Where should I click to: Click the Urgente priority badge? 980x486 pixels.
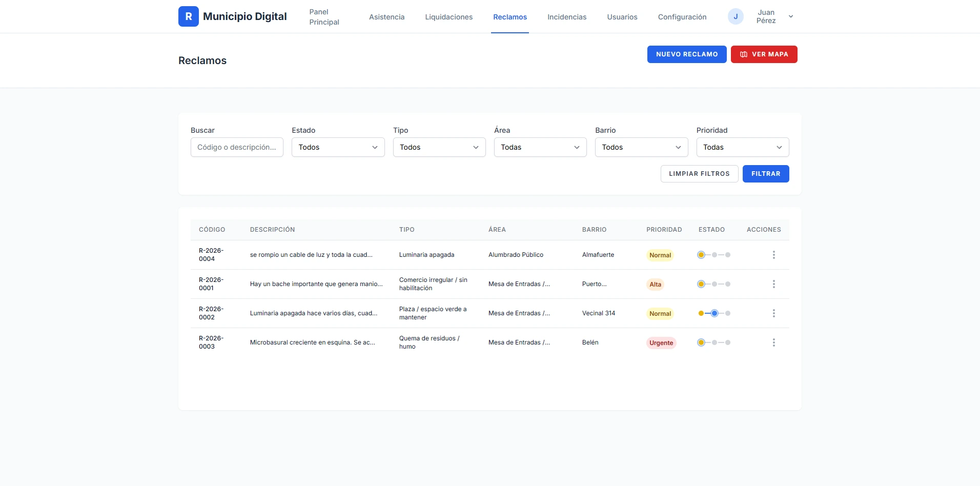point(661,343)
